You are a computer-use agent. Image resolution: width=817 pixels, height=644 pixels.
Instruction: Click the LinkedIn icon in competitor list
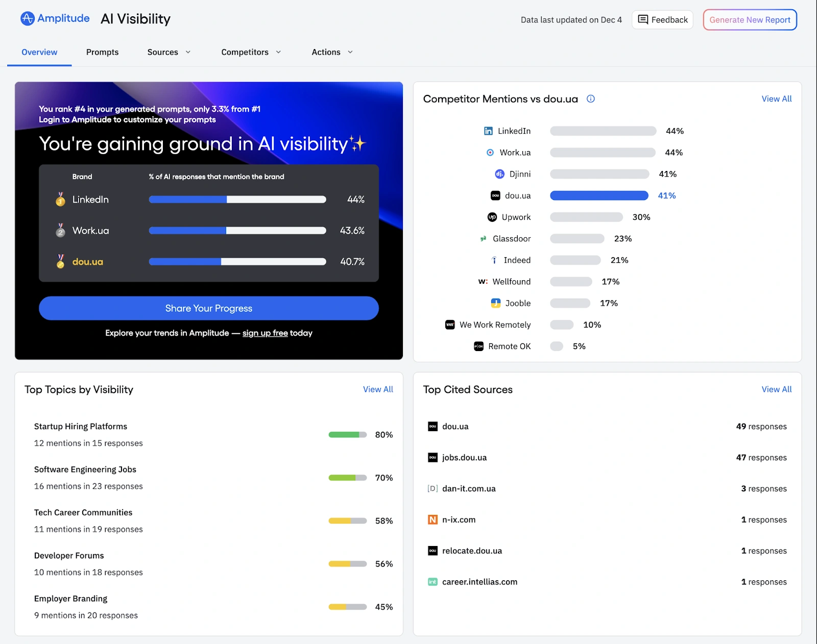point(488,131)
